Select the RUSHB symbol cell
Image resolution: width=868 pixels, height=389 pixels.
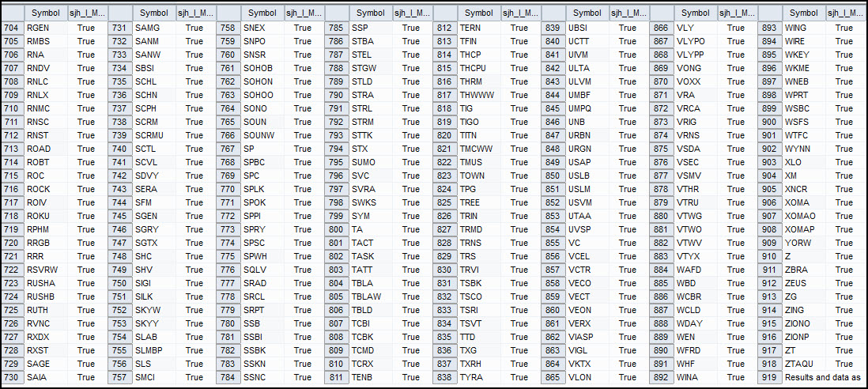46,296
